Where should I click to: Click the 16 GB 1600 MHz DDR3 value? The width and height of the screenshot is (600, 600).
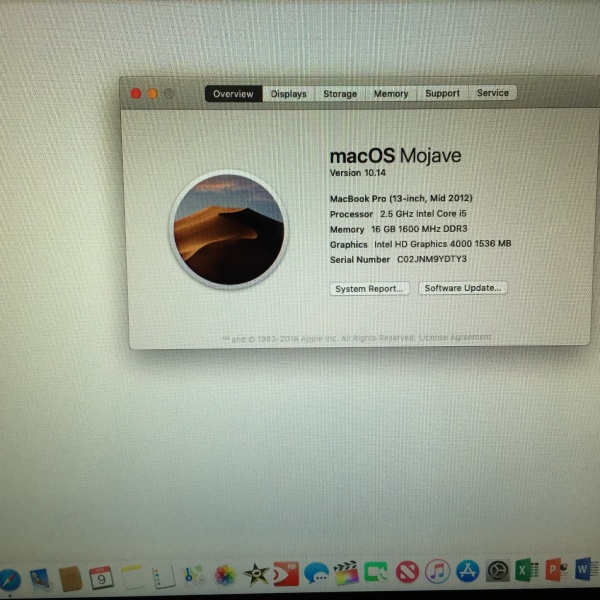coord(419,229)
